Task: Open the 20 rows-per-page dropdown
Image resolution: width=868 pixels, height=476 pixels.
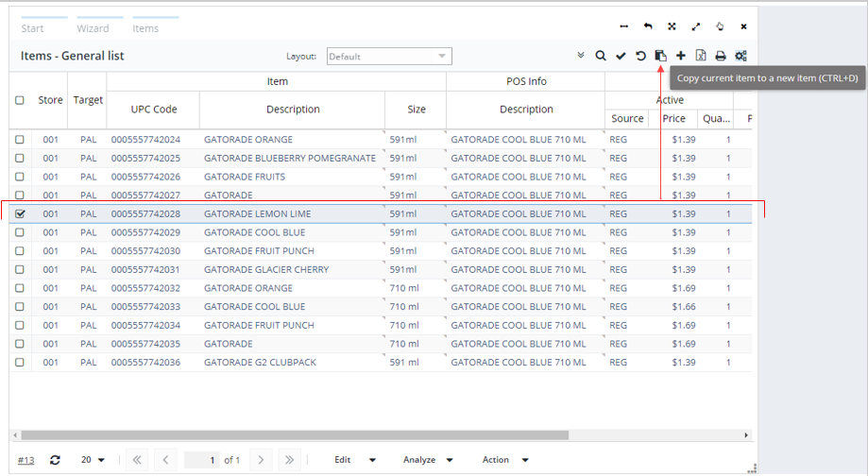Action: click(x=93, y=460)
